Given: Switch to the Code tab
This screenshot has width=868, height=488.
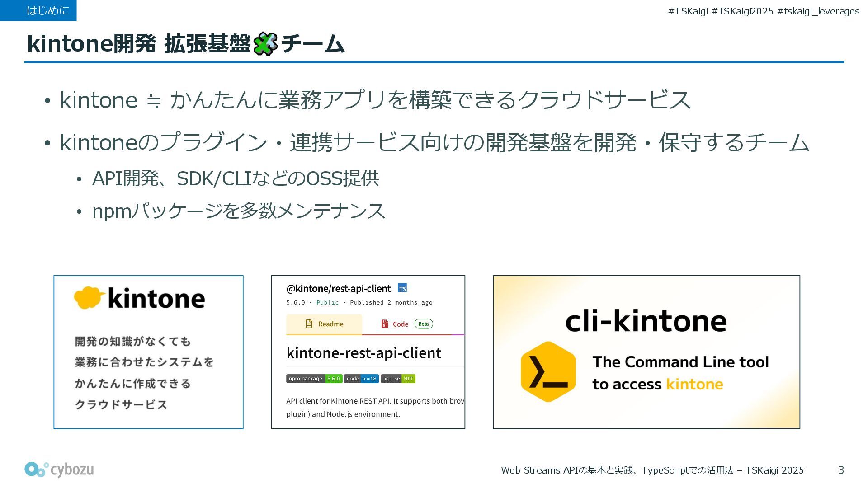Looking at the screenshot, I should tap(400, 324).
